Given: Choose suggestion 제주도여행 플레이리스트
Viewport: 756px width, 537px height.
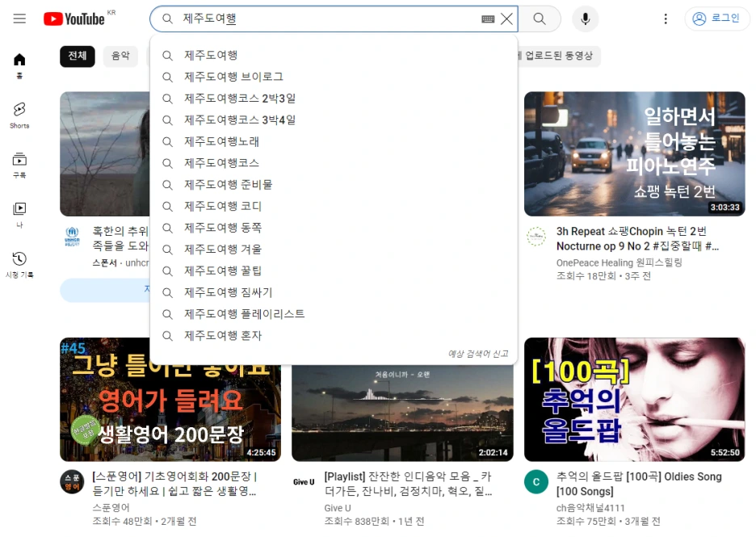Looking at the screenshot, I should click(334, 314).
